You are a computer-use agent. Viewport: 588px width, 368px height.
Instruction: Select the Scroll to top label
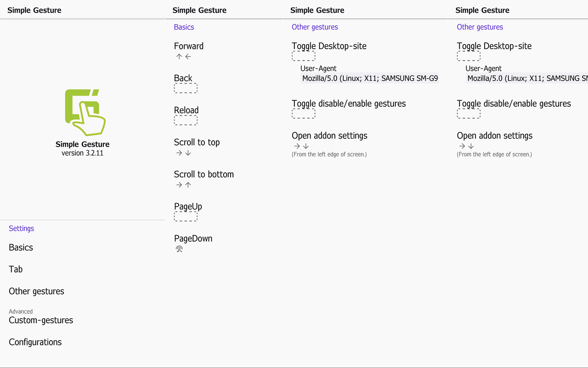click(197, 142)
